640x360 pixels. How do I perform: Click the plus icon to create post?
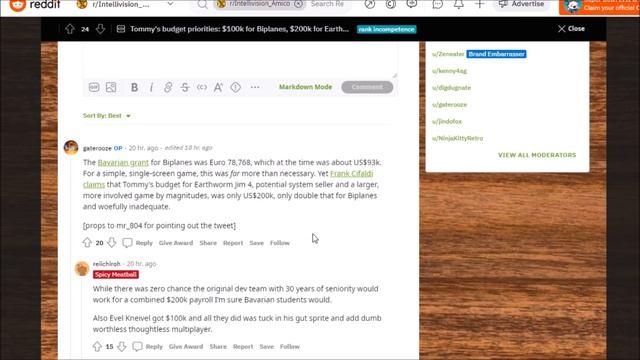tap(480, 4)
